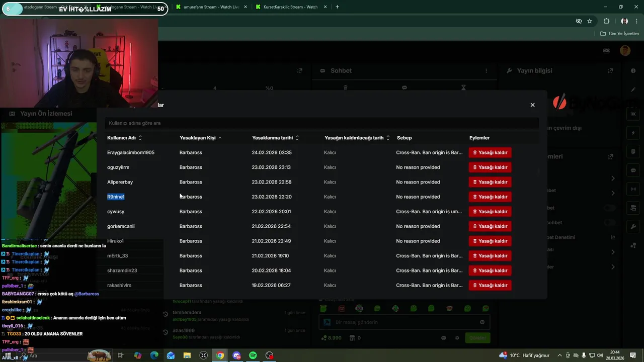This screenshot has width=644, height=362.
Task: Click the broadcast signal sidebar icon
Action: (x=633, y=190)
